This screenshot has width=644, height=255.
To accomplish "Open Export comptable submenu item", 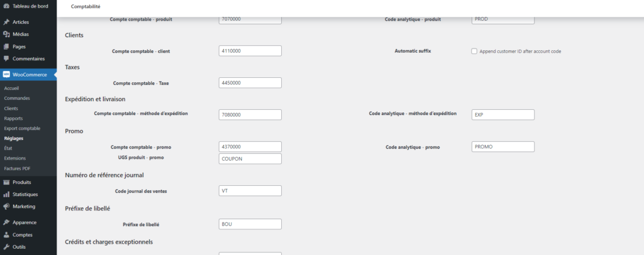I will pos(22,128).
